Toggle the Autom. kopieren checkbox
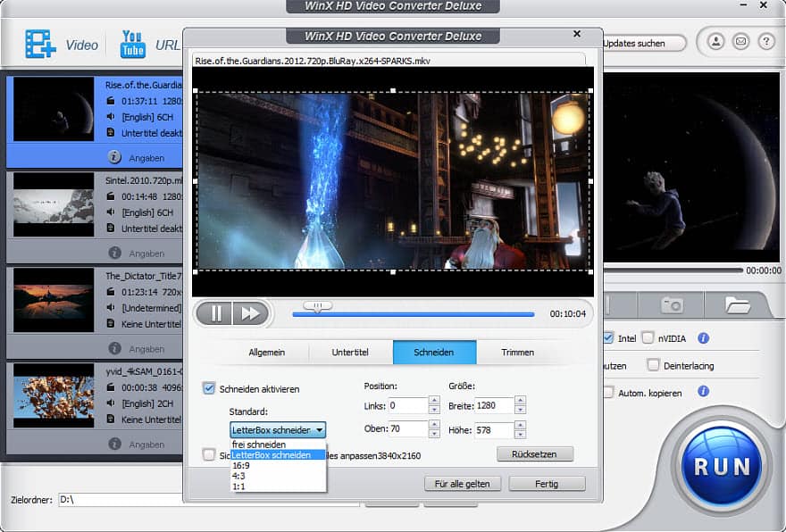Image resolution: width=786 pixels, height=532 pixels. (x=608, y=392)
